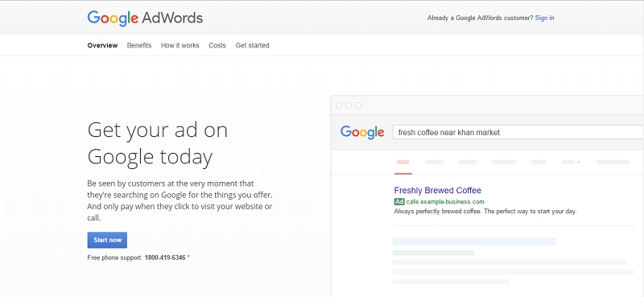Open the Get started tab
Viewport: 644px width, 297px height.
252,45
